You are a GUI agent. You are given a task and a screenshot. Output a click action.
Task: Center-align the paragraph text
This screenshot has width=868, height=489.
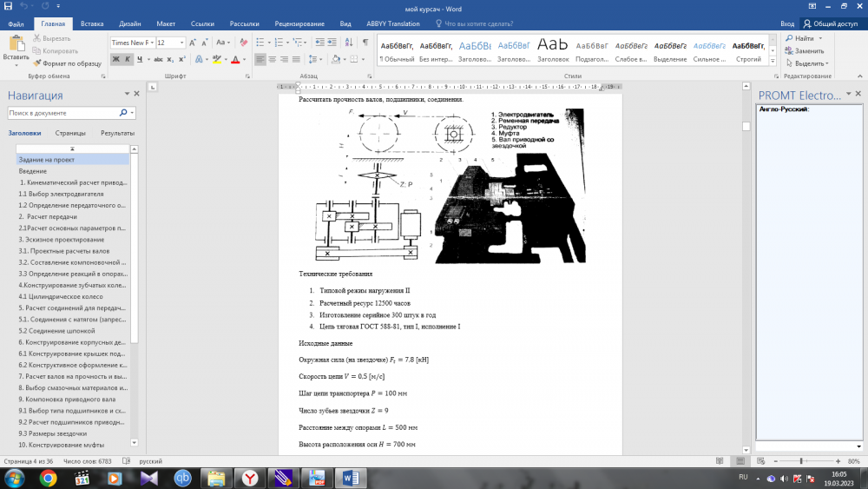pyautogui.click(x=273, y=59)
